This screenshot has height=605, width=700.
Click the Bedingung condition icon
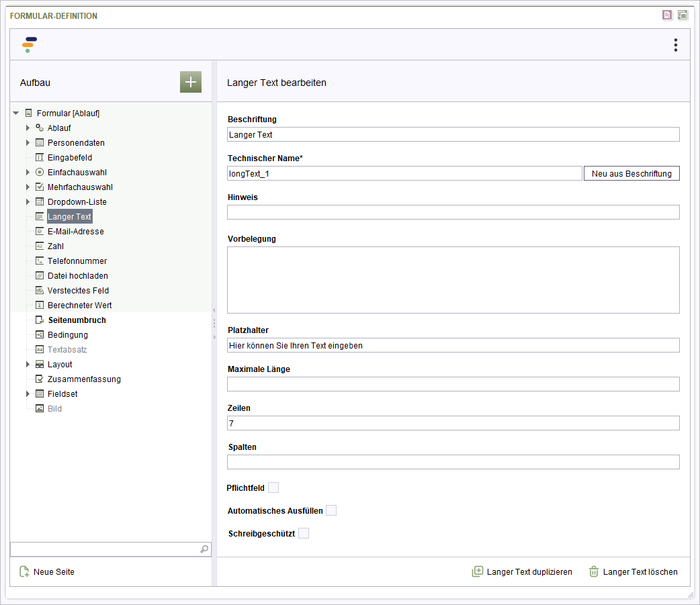40,334
